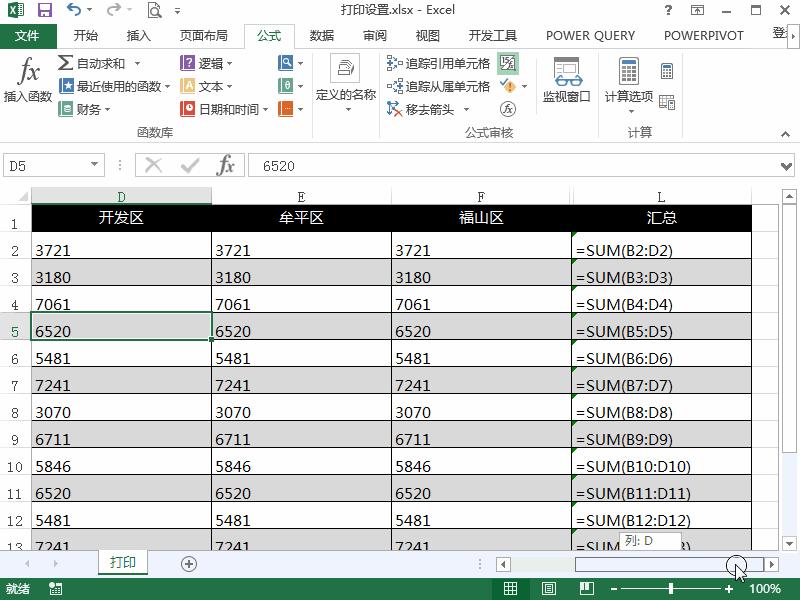The image size is (800, 600).
Task: Open the 文件 menu
Action: 29,35
